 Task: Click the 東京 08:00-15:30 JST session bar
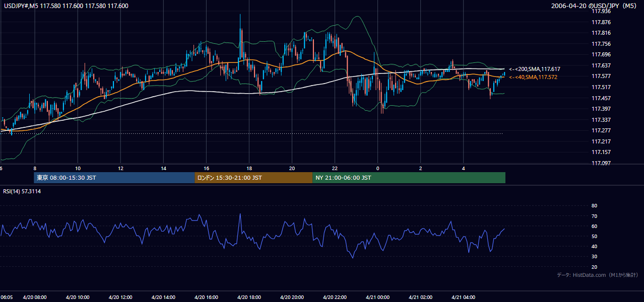pos(114,178)
